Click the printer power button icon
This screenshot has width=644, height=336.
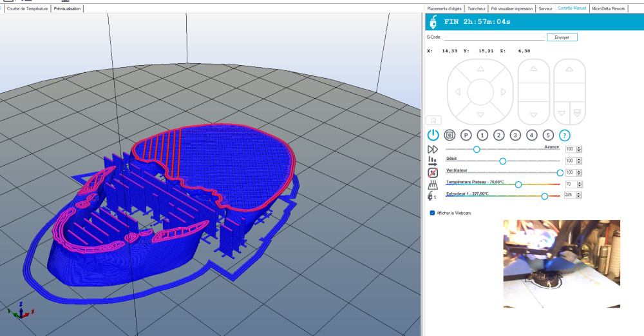coord(433,135)
